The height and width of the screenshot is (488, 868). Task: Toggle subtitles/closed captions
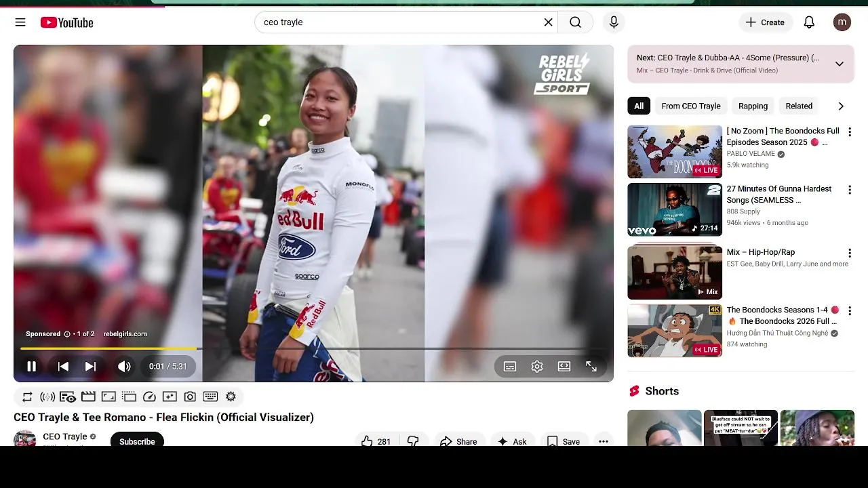510,366
